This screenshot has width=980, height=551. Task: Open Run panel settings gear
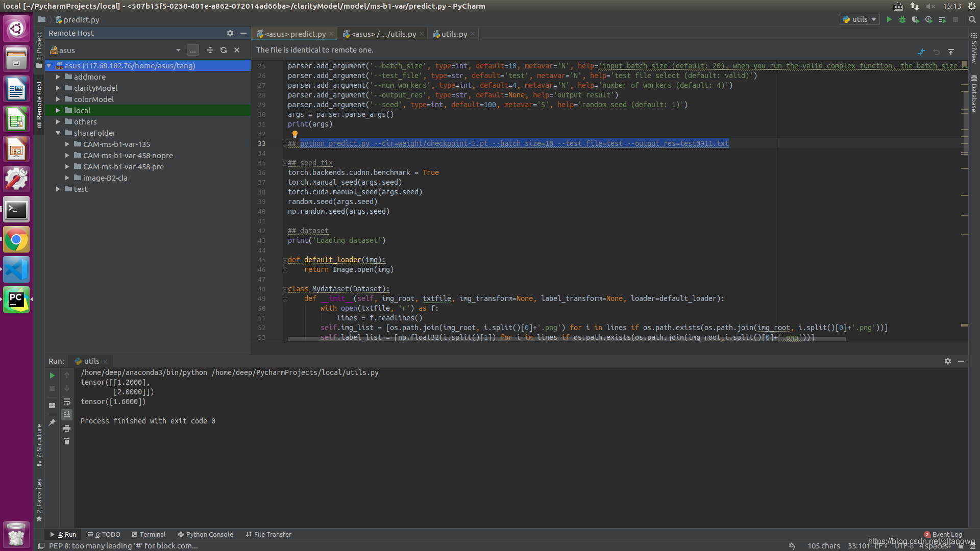[948, 361]
